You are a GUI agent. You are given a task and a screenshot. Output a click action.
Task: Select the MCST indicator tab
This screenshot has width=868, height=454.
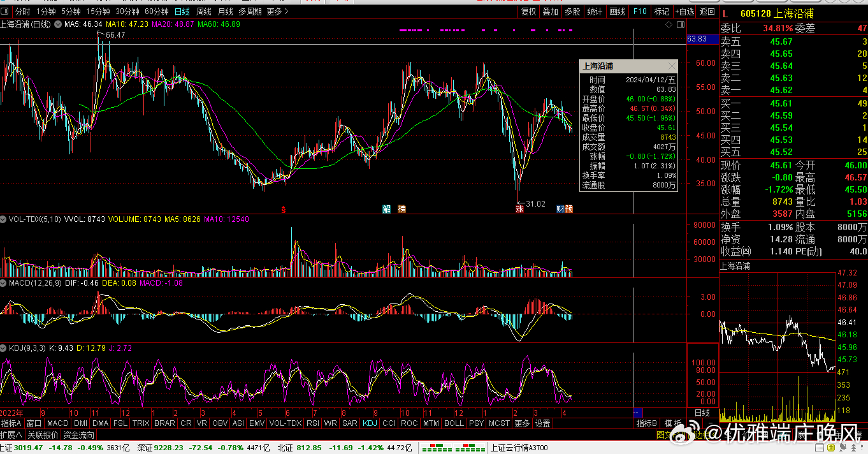pos(500,423)
